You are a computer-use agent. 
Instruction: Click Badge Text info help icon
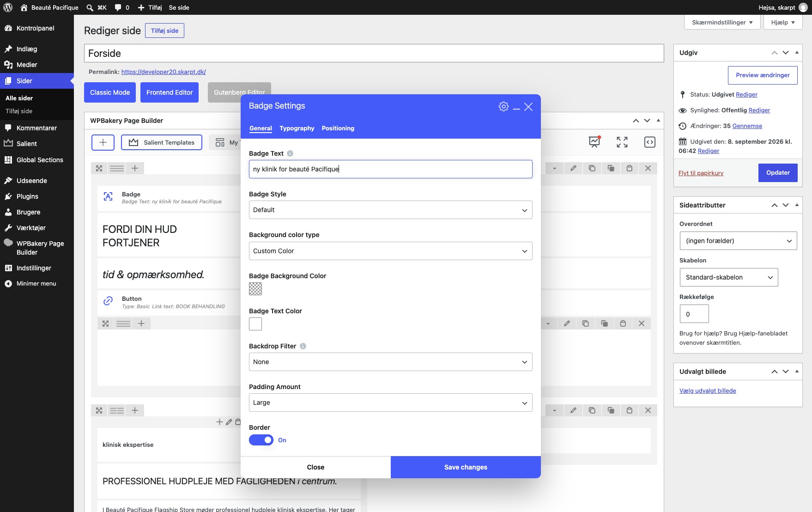pos(290,153)
